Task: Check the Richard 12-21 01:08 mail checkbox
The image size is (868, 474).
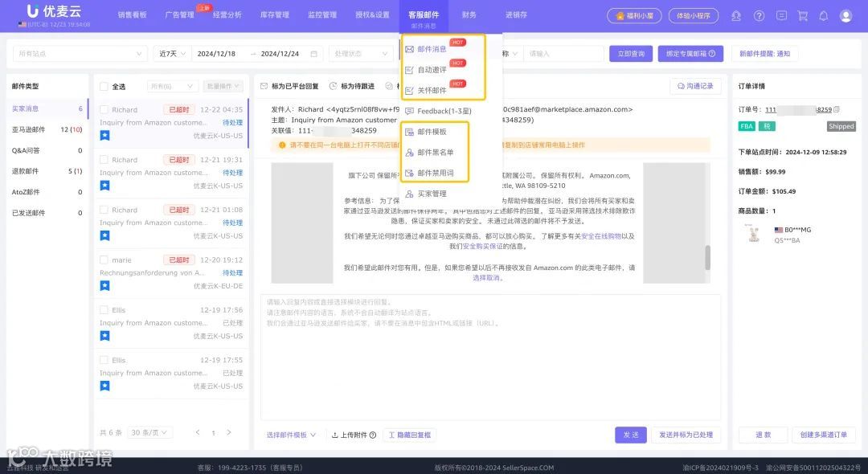Action: click(104, 210)
